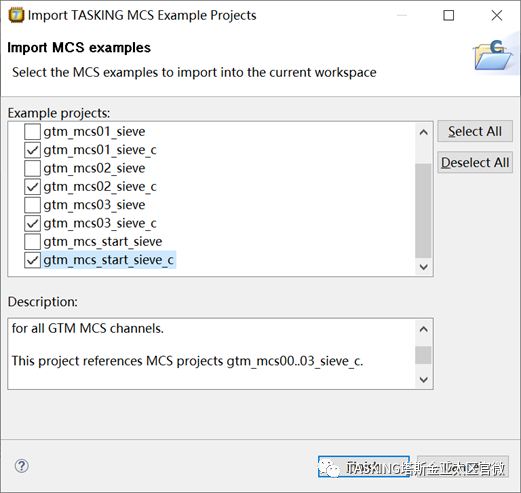Click description text 'This project references MCS projects'
This screenshot has height=493, width=521.
tap(117, 361)
